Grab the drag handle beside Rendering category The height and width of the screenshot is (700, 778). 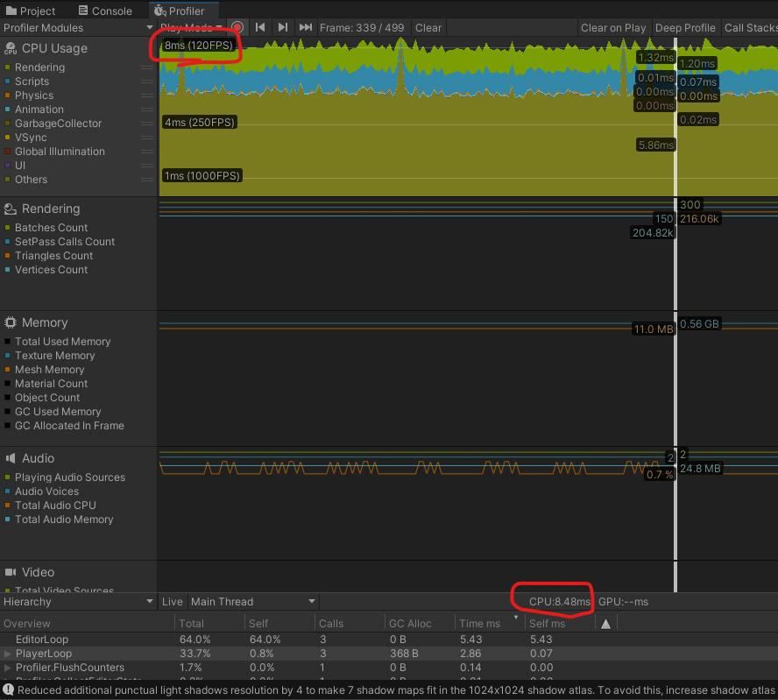pos(147,67)
